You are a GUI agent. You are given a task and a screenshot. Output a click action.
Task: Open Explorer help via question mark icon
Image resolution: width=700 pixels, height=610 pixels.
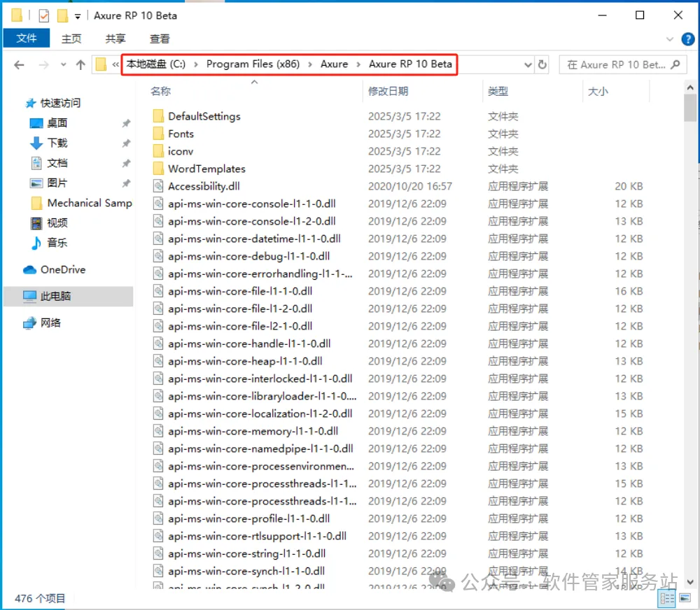coord(687,39)
